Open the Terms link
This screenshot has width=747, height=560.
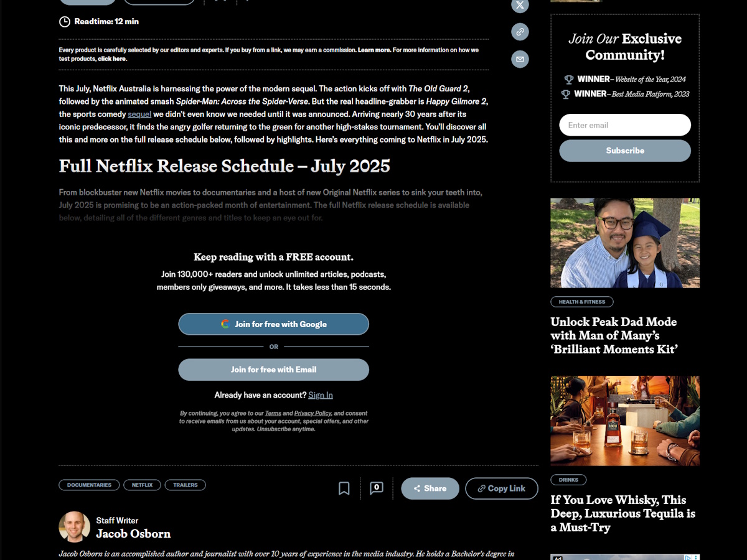(273, 413)
